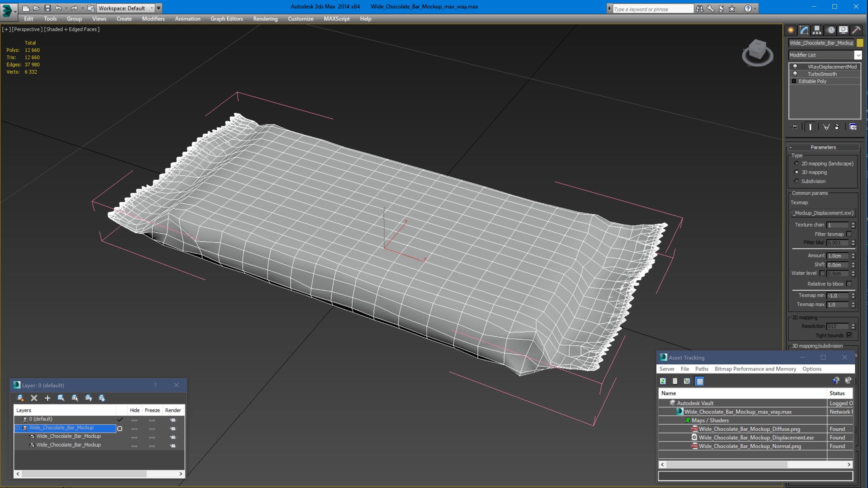
Task: Toggle Show End Result icon
Action: pos(810,127)
